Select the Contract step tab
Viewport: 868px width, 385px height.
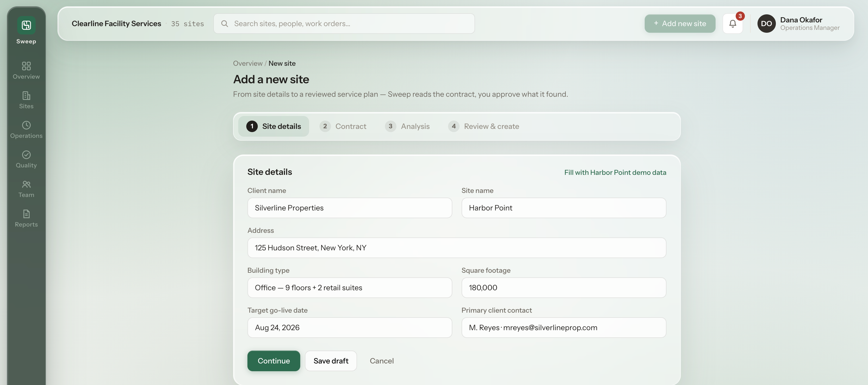(x=343, y=126)
